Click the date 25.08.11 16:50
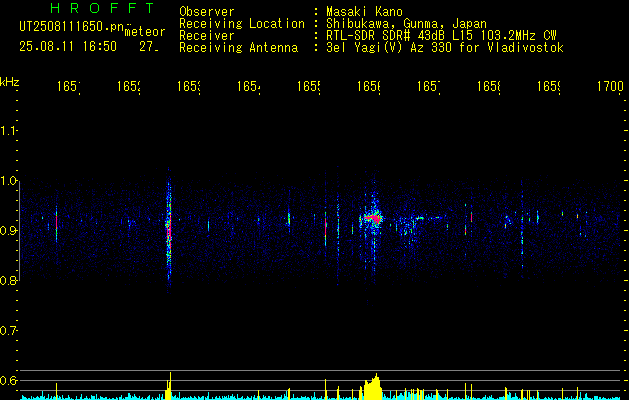This screenshot has width=629, height=400. (68, 47)
